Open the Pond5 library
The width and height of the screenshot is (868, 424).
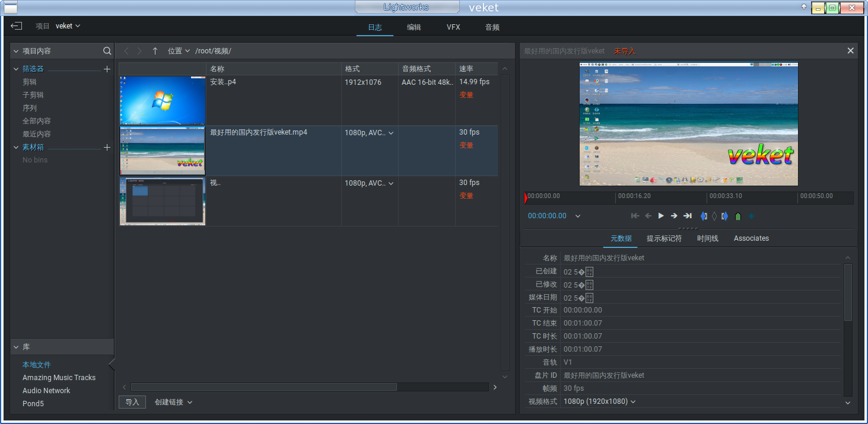[x=33, y=404]
